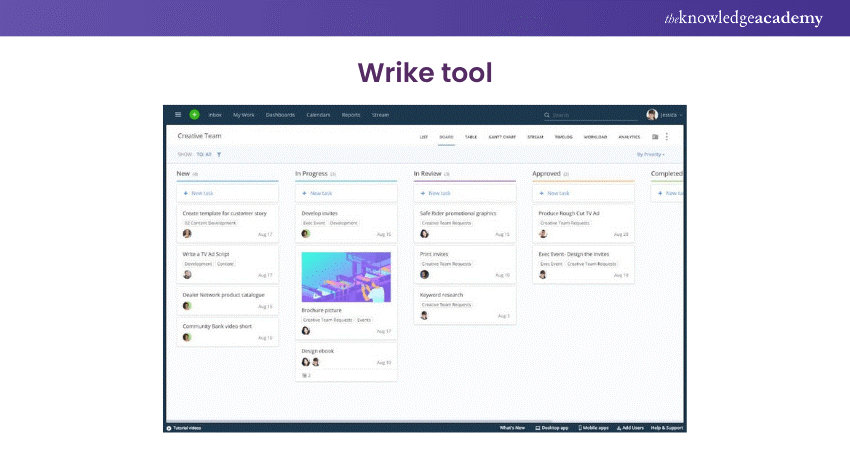
Task: Expand the Jessica account dropdown arrow
Action: (681, 115)
